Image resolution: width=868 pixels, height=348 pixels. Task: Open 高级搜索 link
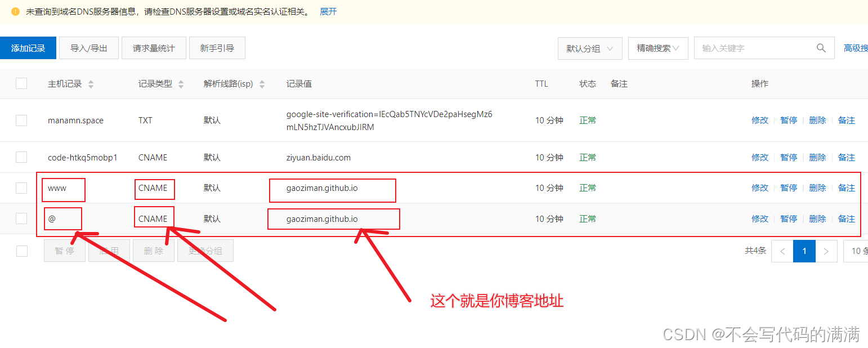click(x=856, y=48)
